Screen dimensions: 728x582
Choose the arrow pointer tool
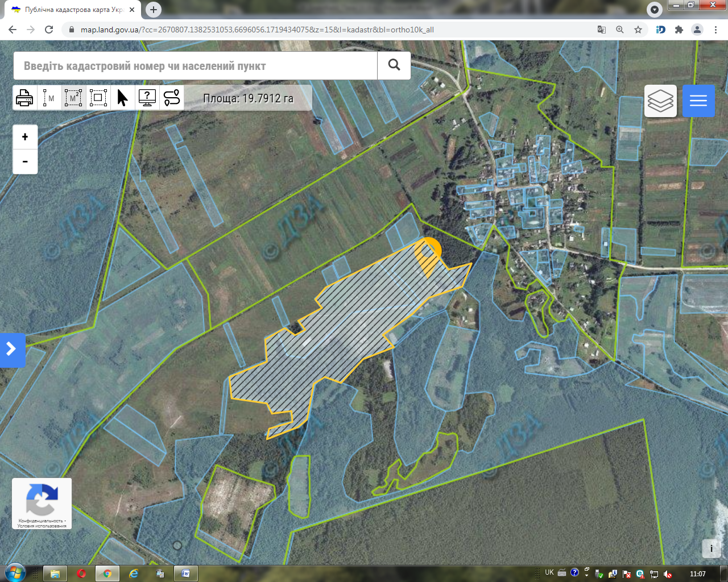coord(122,98)
